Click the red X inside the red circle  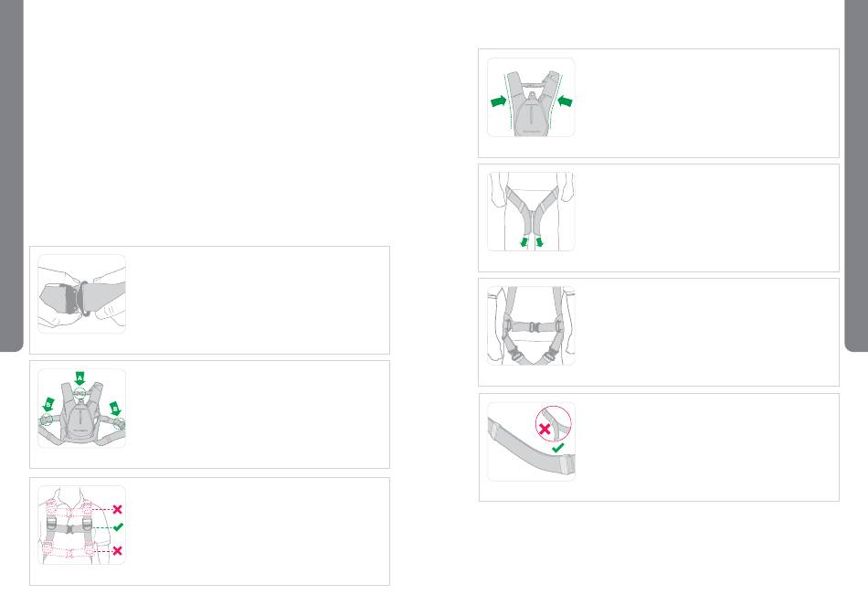click(x=545, y=429)
